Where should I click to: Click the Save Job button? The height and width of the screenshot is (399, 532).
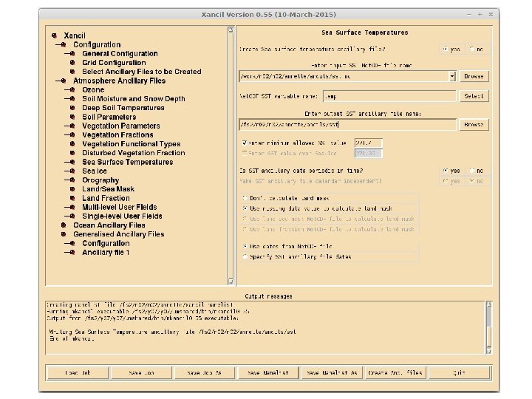pos(141,373)
